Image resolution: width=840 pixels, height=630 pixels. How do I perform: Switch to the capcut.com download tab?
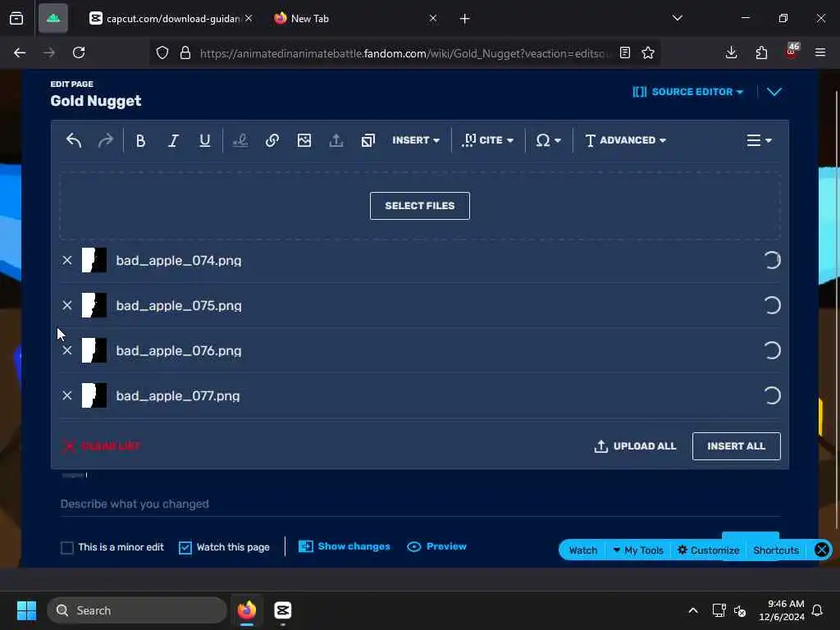165,19
